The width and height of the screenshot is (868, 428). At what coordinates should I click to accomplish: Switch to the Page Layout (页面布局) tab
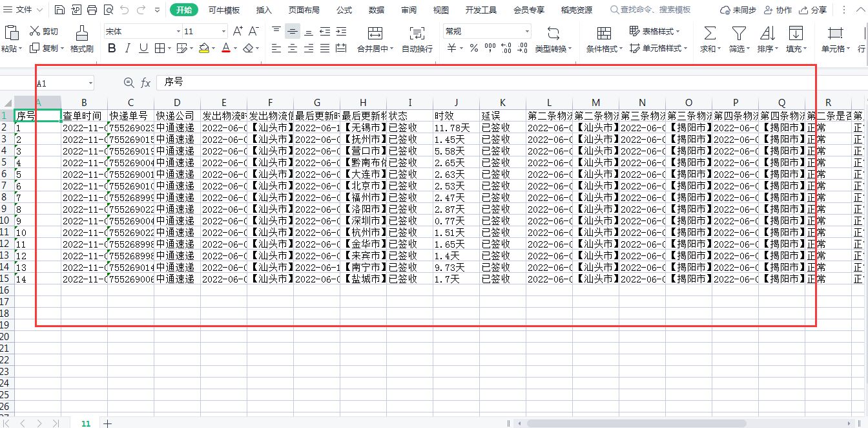tap(304, 10)
